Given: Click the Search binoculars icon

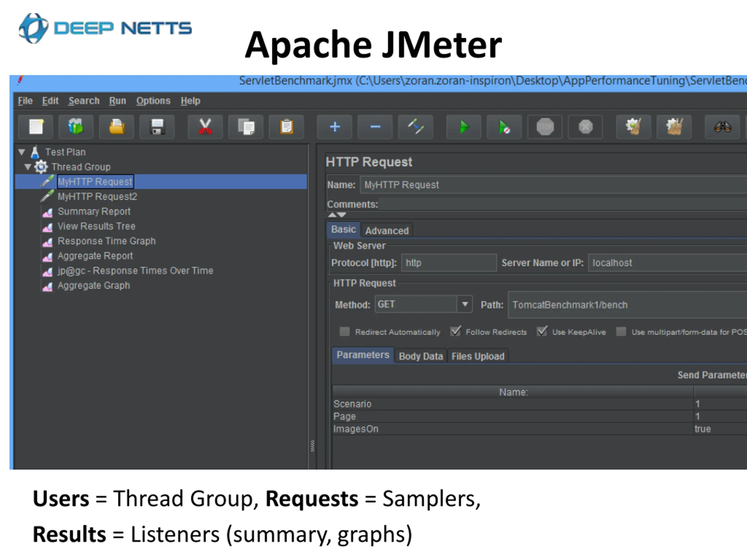Looking at the screenshot, I should [723, 127].
